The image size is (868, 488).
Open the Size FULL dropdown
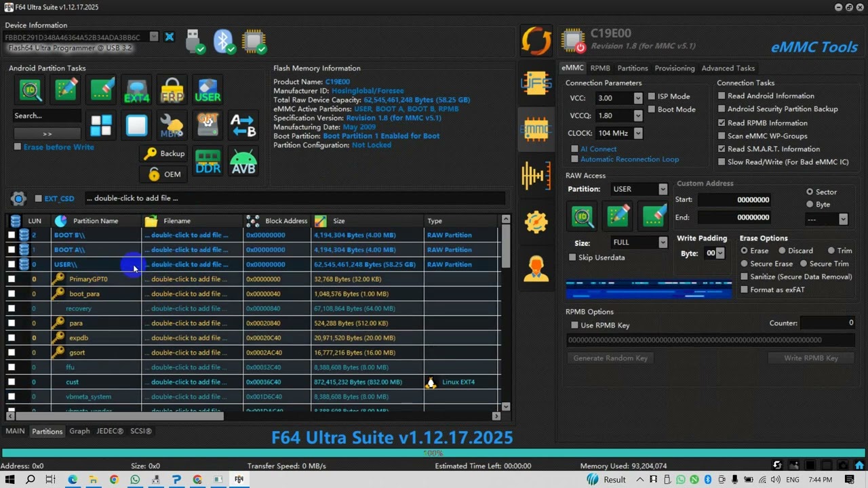(663, 243)
